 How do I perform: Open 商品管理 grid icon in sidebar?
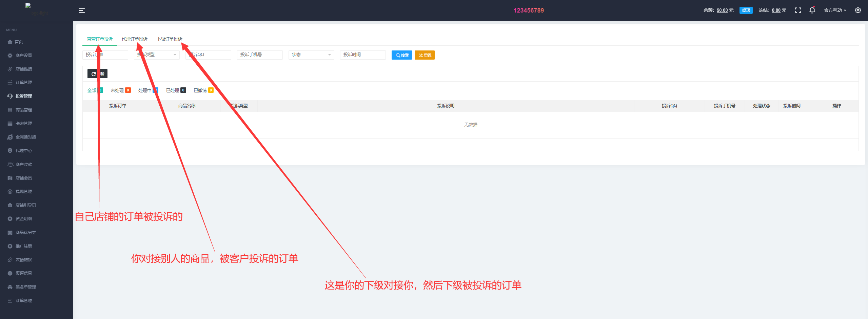(x=10, y=110)
